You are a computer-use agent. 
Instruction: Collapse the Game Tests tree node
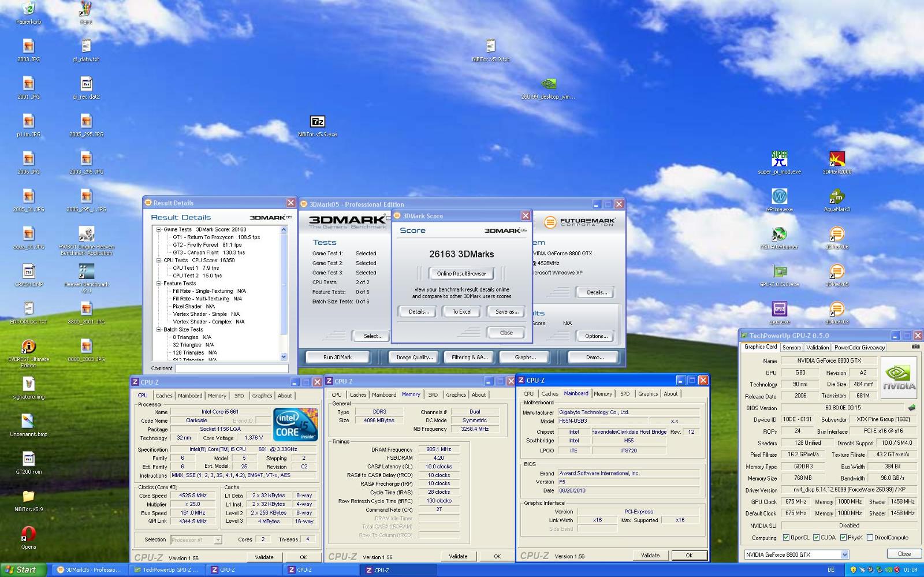click(x=159, y=229)
